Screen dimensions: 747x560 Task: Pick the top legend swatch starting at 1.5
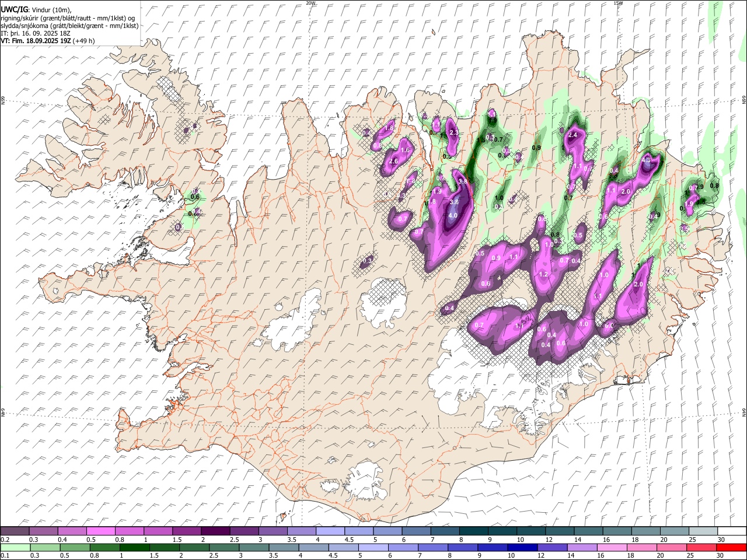[186, 531]
